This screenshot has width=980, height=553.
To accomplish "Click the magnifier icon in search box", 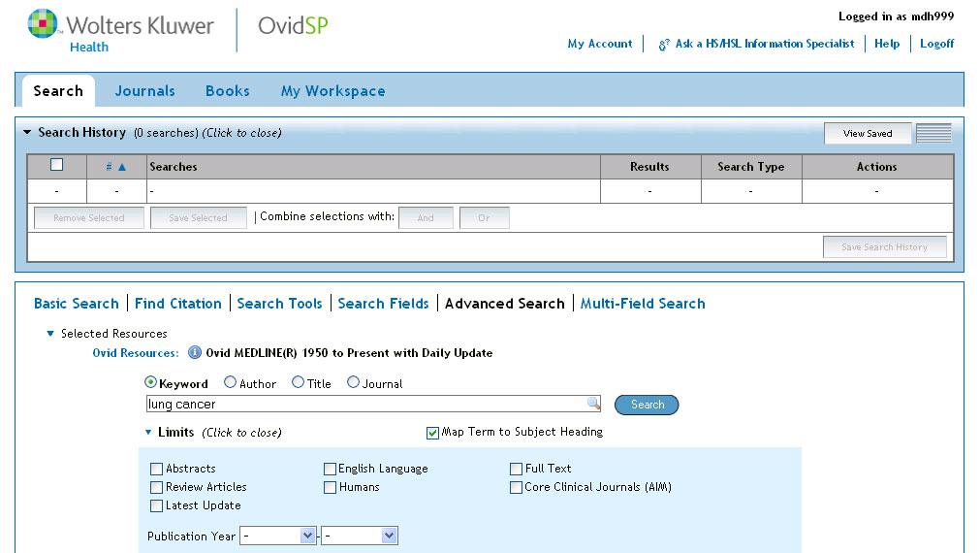I will coord(593,405).
